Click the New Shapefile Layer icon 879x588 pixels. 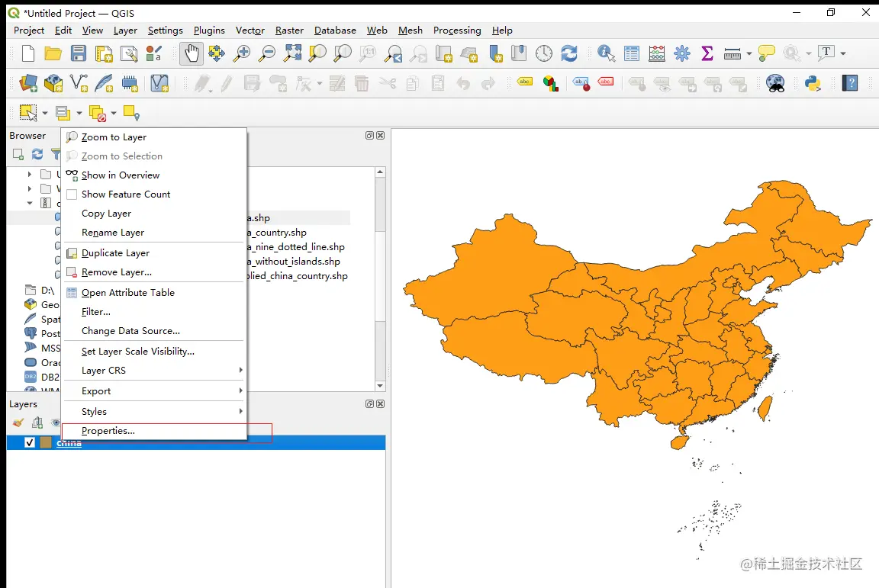(79, 84)
